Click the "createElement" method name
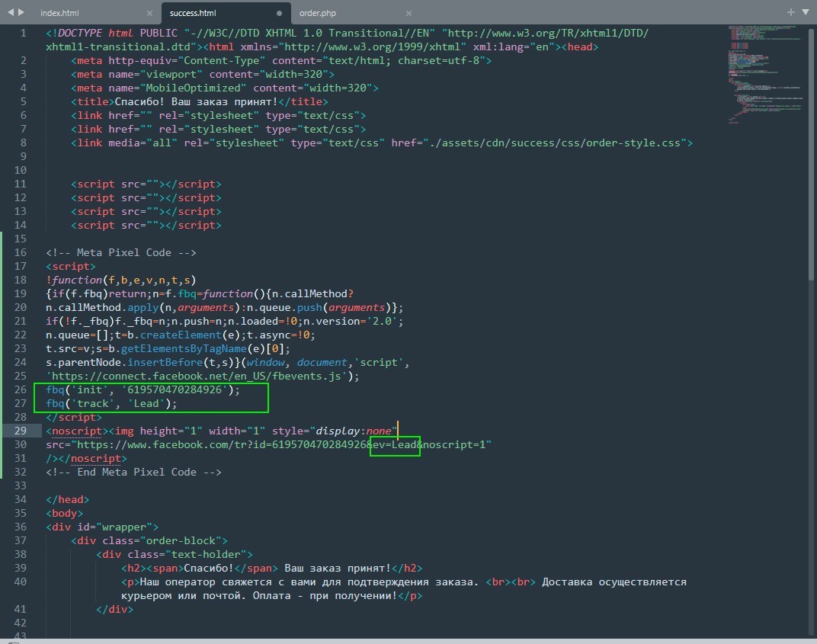 (x=181, y=335)
